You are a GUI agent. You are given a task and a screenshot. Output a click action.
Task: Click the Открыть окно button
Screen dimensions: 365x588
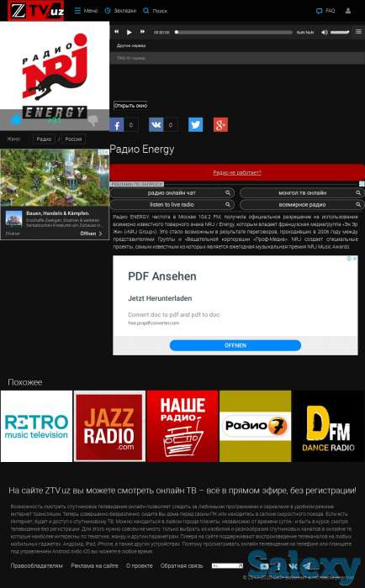pos(130,106)
